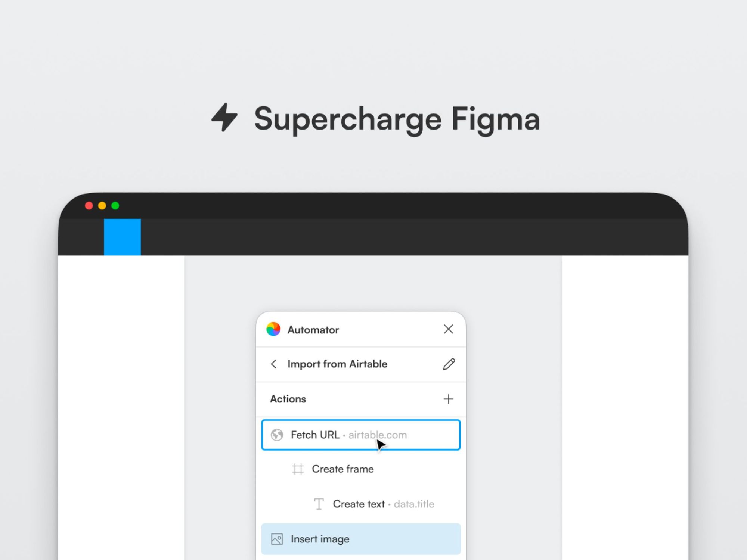Click the Actions section header label
The image size is (747, 560).
coord(288,399)
